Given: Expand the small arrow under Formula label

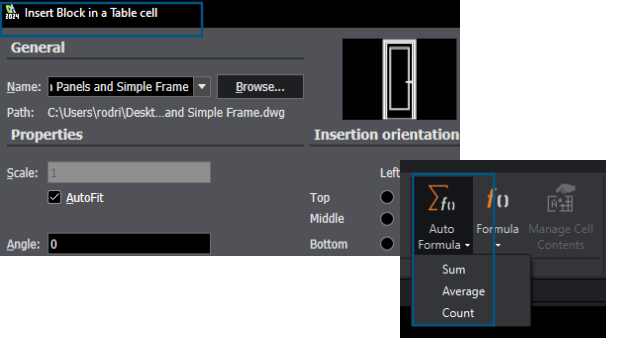Looking at the screenshot, I should (x=498, y=245).
